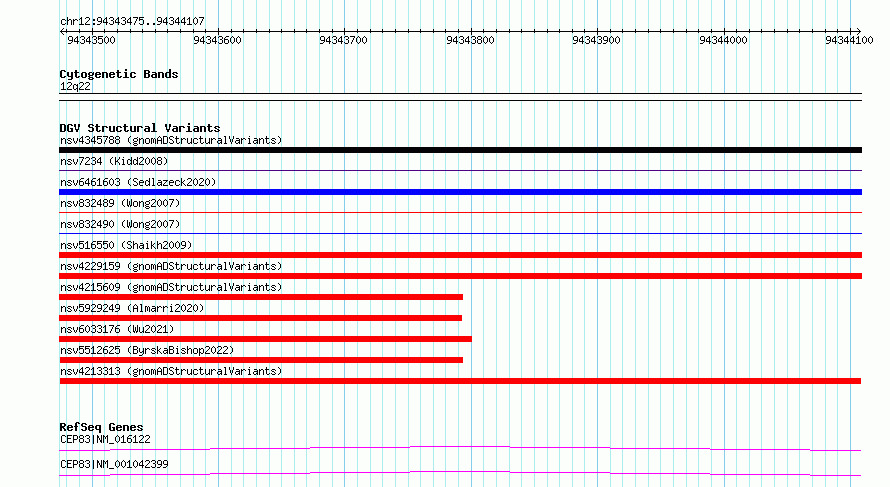Screen dimensions: 890x487
Task: Click the black nsv4345788 variant bar
Action: [460, 150]
